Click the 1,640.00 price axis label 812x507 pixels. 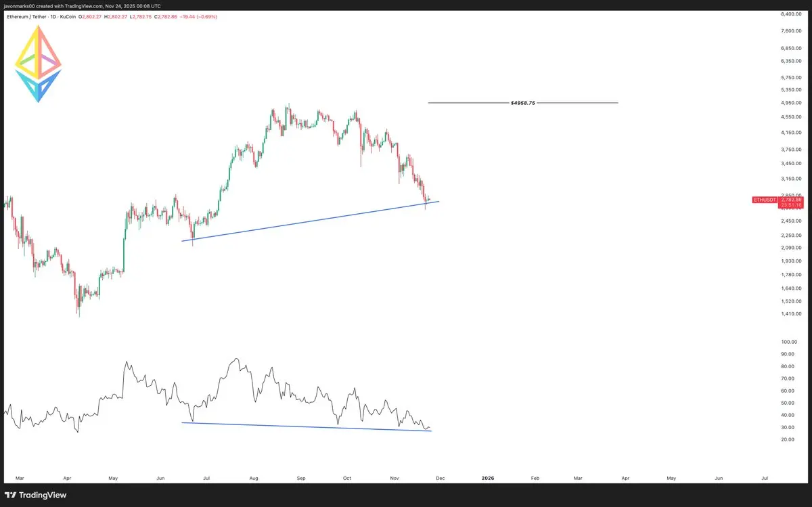tap(791, 288)
